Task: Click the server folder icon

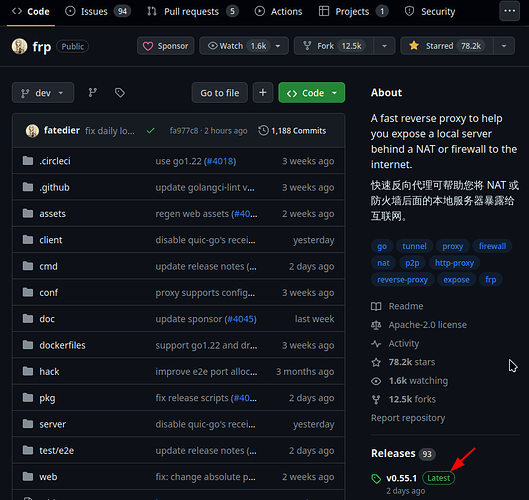Action: [28, 424]
